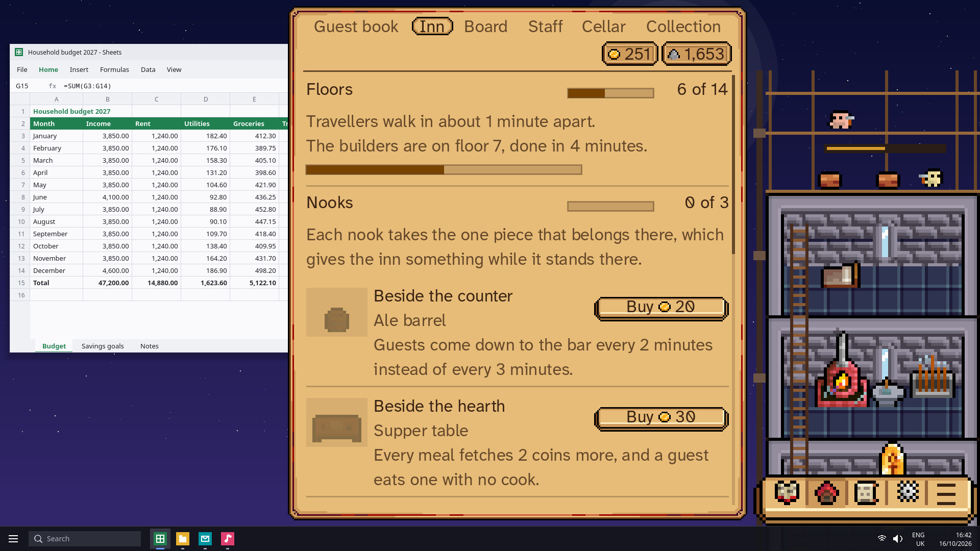
Task: Open the Start menu hamburger button on the taskbar
Action: point(13,539)
